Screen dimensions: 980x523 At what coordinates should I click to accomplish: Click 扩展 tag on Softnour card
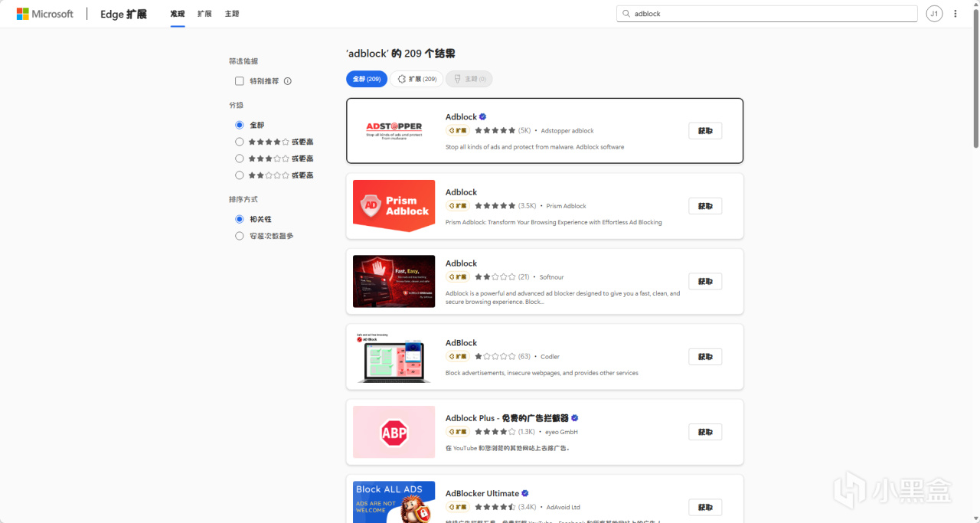click(x=458, y=277)
